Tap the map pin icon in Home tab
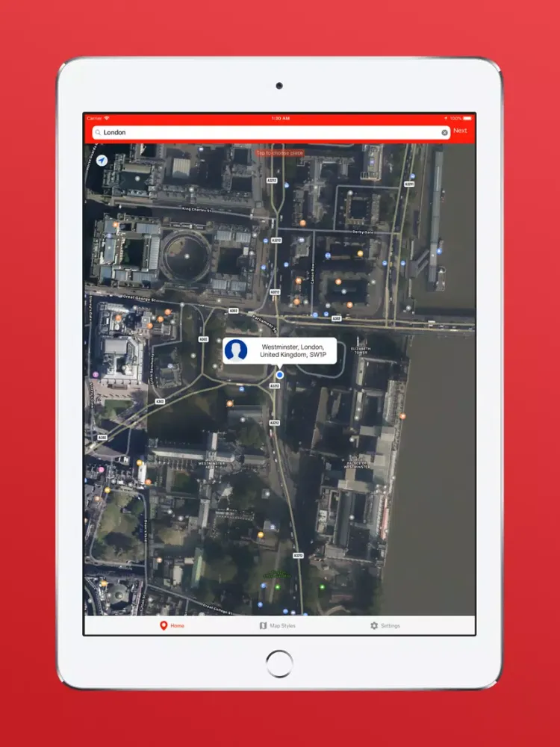Screen dimensions: 560x747 coord(164,625)
